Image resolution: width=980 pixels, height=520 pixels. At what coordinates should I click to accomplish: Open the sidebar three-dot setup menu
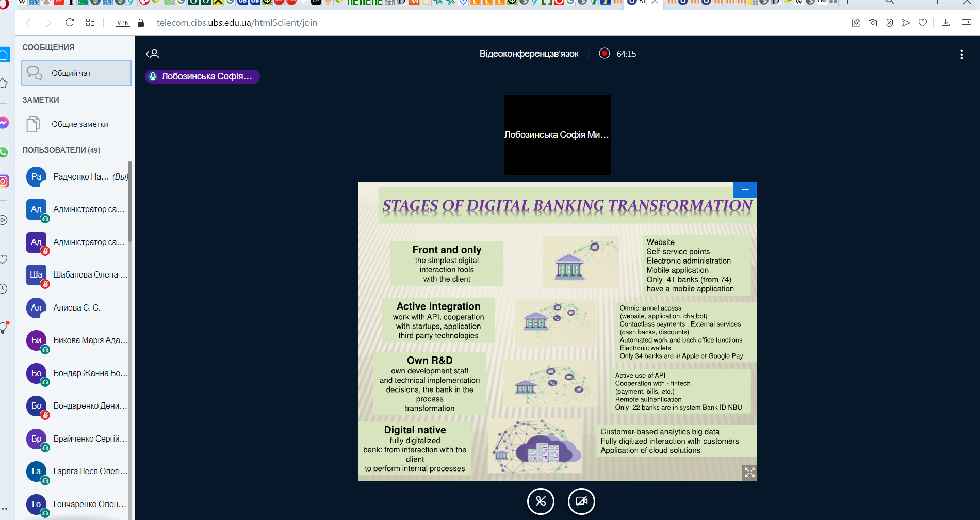4,509
